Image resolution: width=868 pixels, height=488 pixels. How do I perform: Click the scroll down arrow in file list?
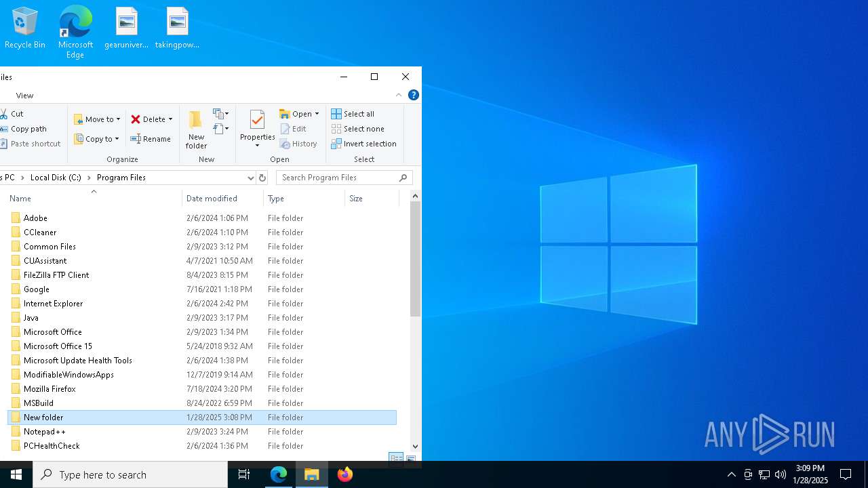(416, 447)
